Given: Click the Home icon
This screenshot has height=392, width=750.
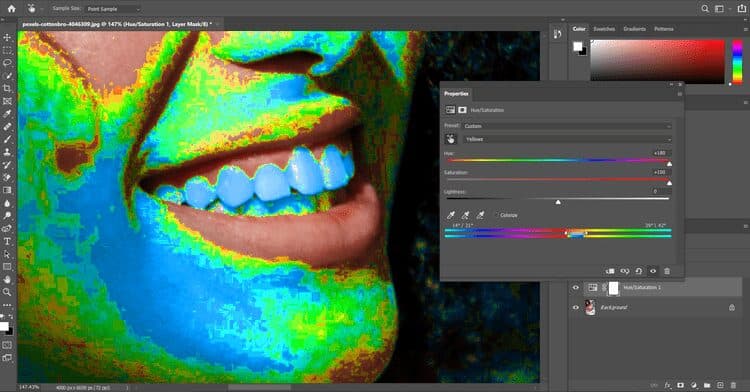Looking at the screenshot, I should pyautogui.click(x=11, y=9).
